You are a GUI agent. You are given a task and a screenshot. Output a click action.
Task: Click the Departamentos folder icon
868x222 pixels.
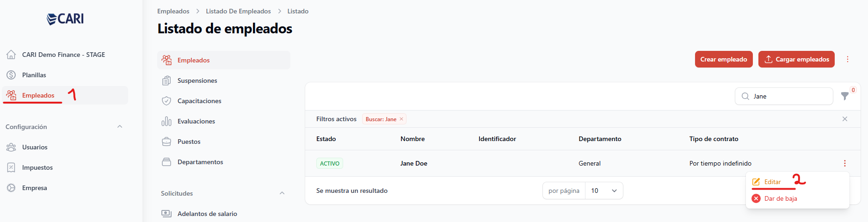166,162
